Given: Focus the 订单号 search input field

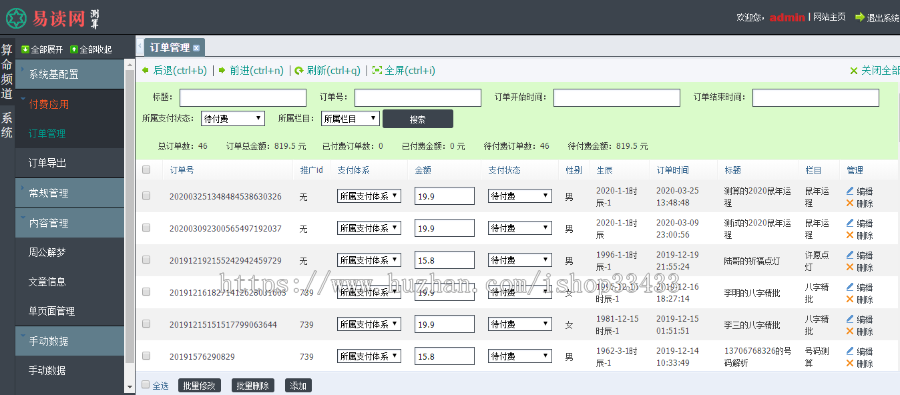Looking at the screenshot, I should point(418,98).
